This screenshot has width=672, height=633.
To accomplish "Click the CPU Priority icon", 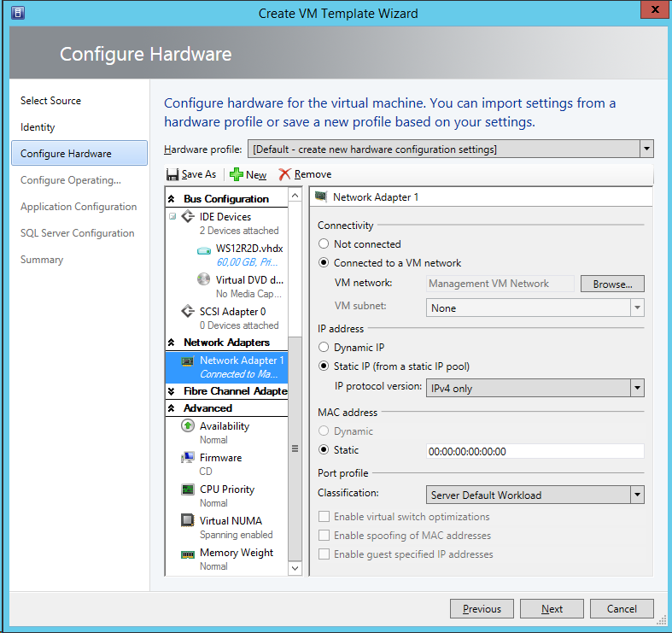I will tap(188, 489).
